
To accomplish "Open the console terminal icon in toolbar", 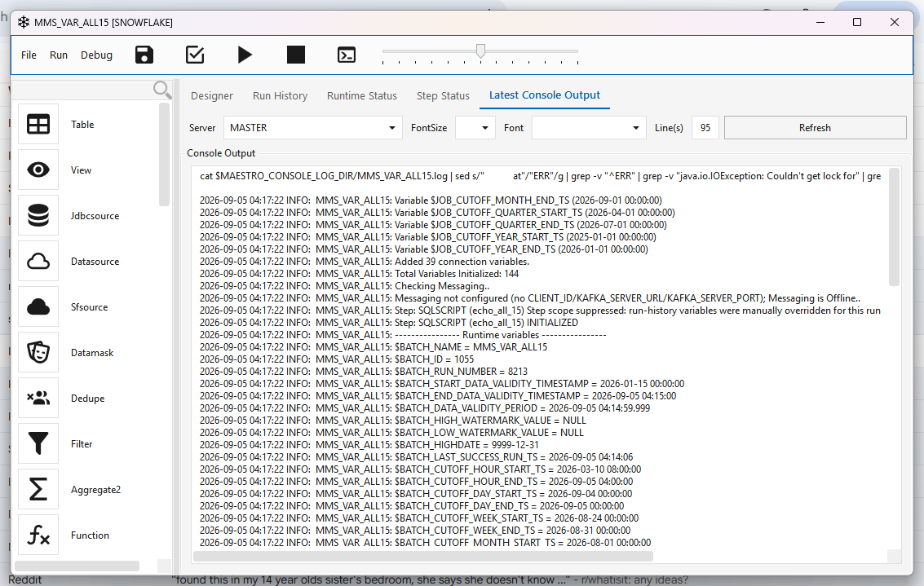I will (x=347, y=55).
